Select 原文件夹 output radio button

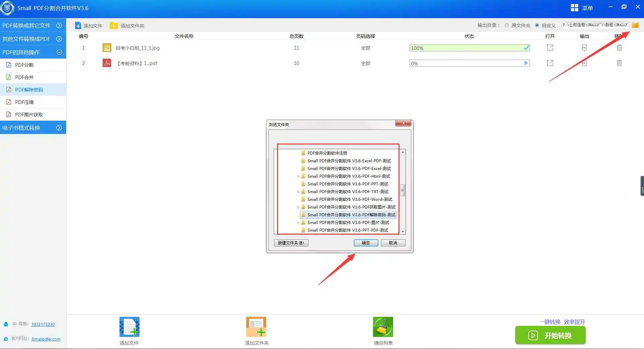coord(507,25)
